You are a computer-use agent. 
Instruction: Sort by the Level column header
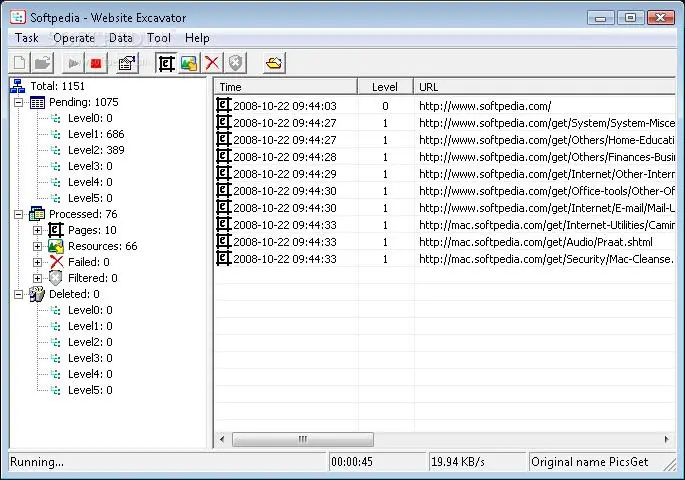click(385, 86)
